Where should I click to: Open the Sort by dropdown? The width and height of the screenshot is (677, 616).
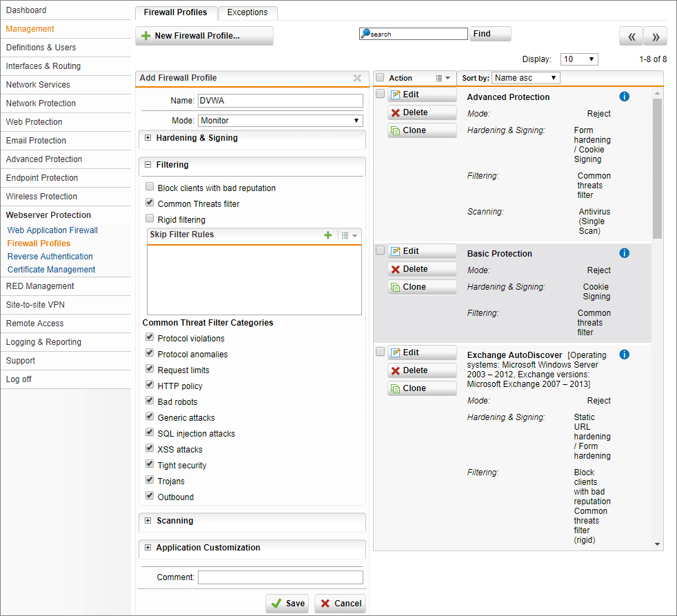[x=525, y=78]
